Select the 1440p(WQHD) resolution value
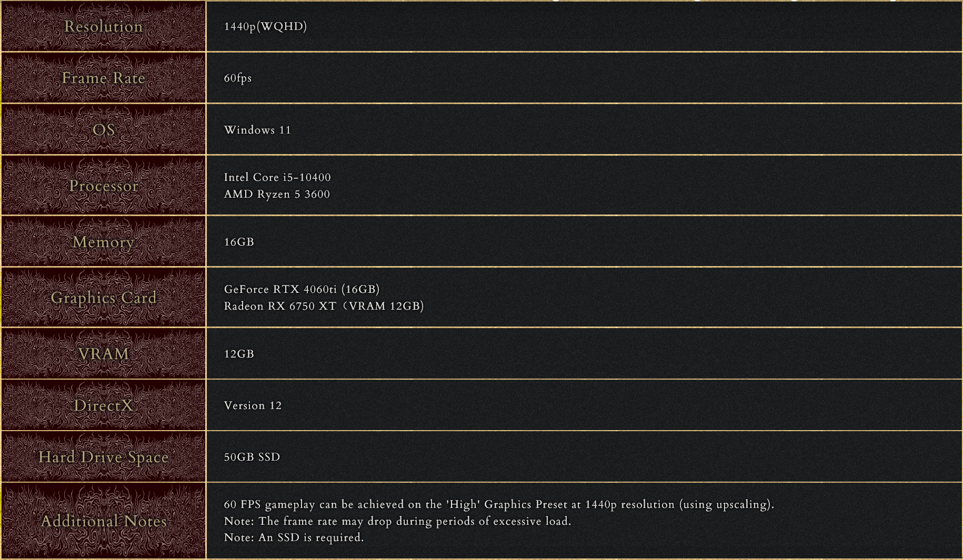963x560 pixels. (x=265, y=26)
